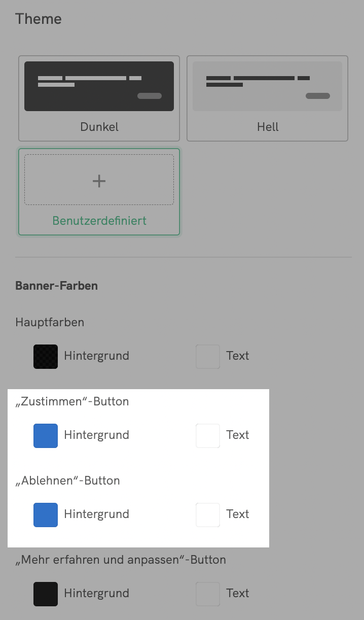Click the Hintergrund label under Hauptfarben
The height and width of the screenshot is (620, 364).
pyautogui.click(x=96, y=356)
